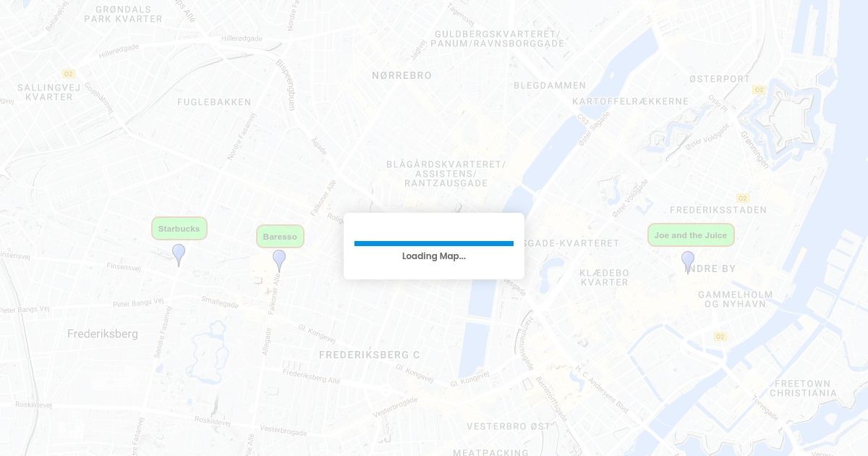The height and width of the screenshot is (456, 868).
Task: Click the Frederiksberg area label
Action: (x=103, y=334)
